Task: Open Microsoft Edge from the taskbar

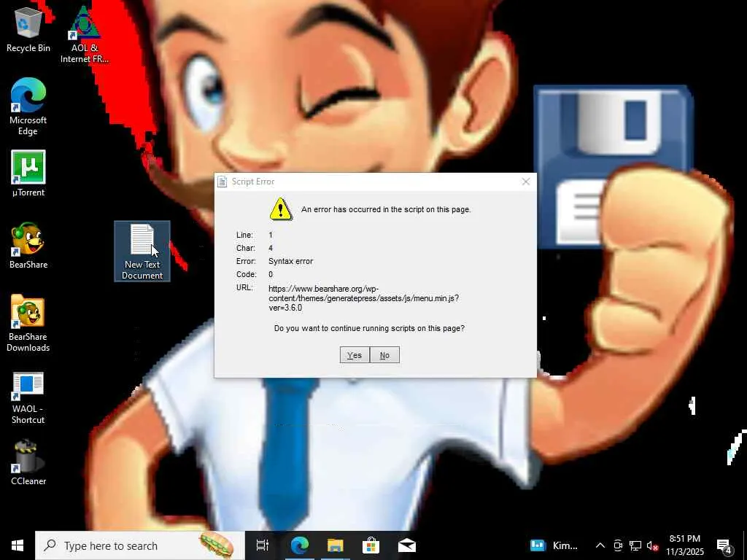Action: pyautogui.click(x=300, y=545)
